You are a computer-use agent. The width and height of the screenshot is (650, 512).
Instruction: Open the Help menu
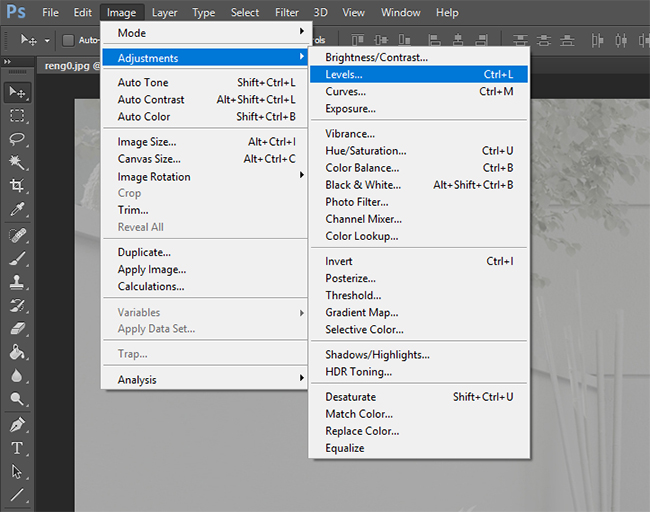click(x=447, y=12)
